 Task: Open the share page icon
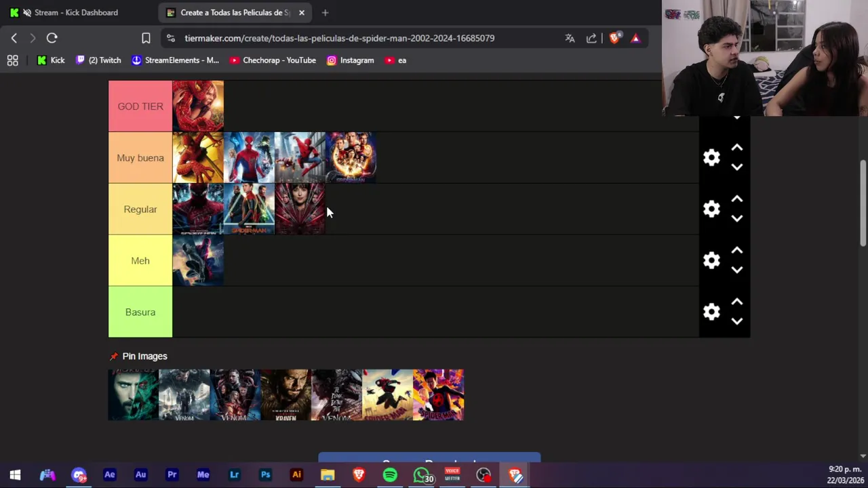(x=591, y=38)
